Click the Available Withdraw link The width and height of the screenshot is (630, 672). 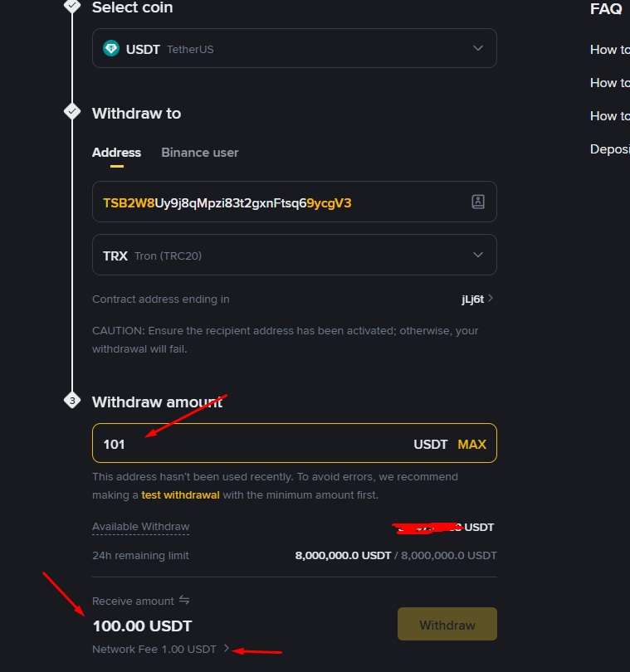(140, 527)
